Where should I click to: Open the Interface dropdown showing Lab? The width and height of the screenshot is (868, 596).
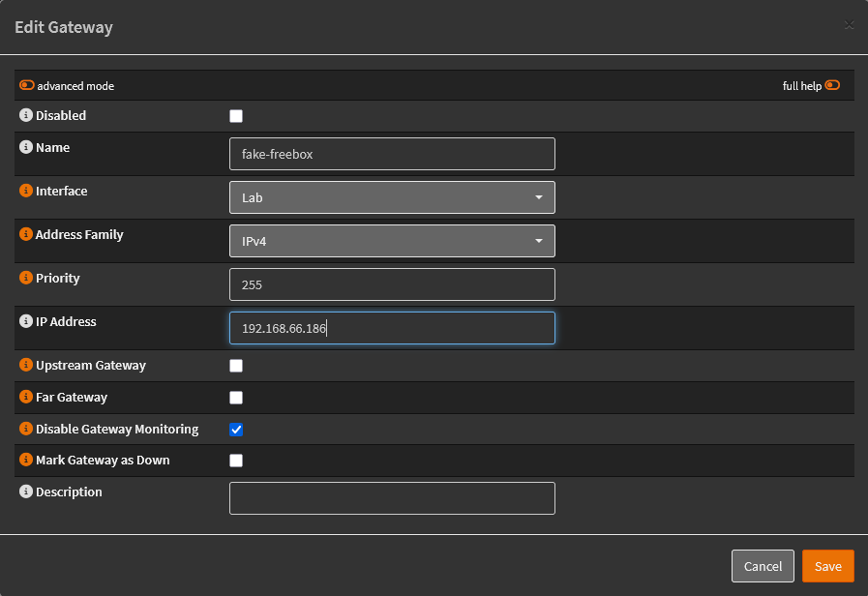(x=392, y=197)
